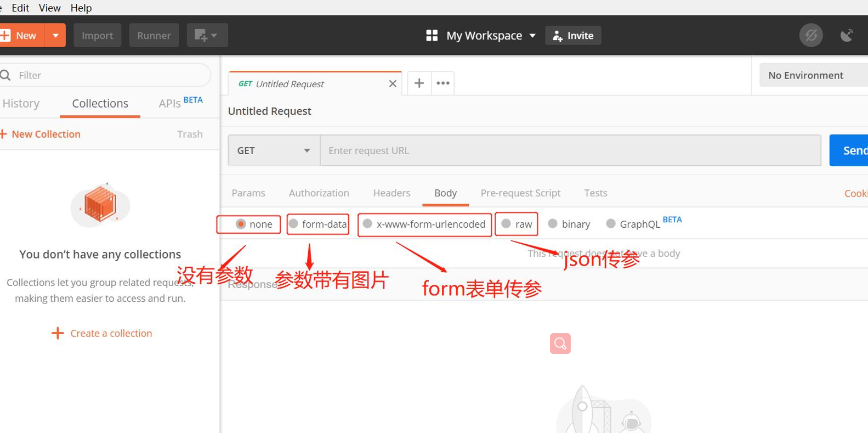868x433 pixels.
Task: Click the Import button
Action: coord(97,36)
